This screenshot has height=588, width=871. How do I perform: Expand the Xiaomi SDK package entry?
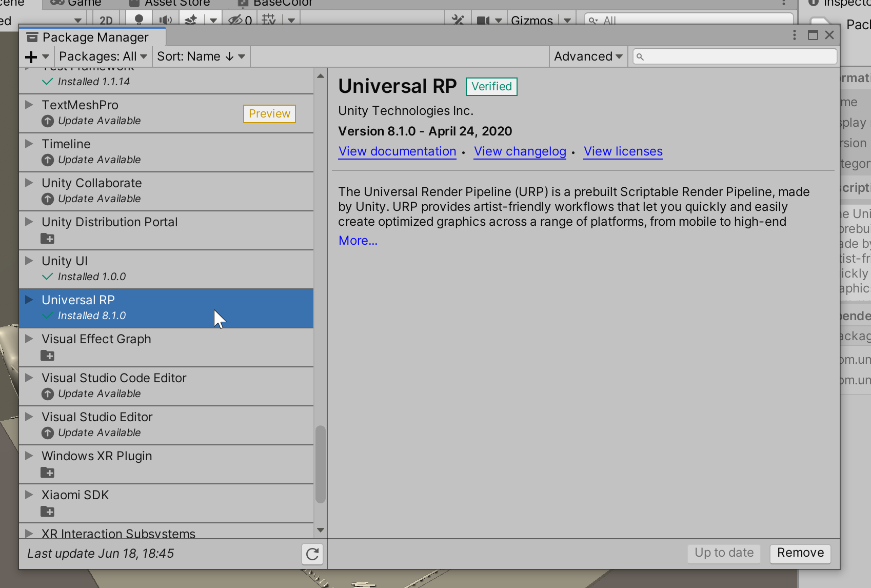pos(29,495)
